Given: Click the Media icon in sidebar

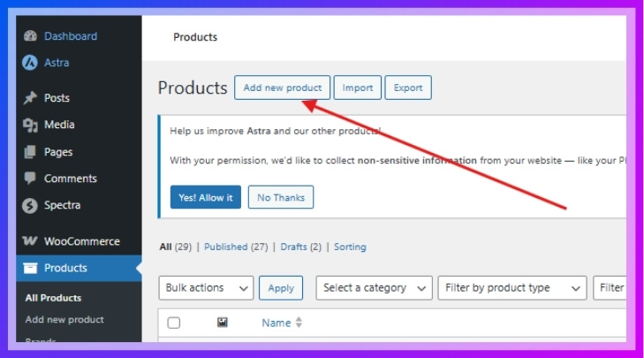Looking at the screenshot, I should (30, 125).
